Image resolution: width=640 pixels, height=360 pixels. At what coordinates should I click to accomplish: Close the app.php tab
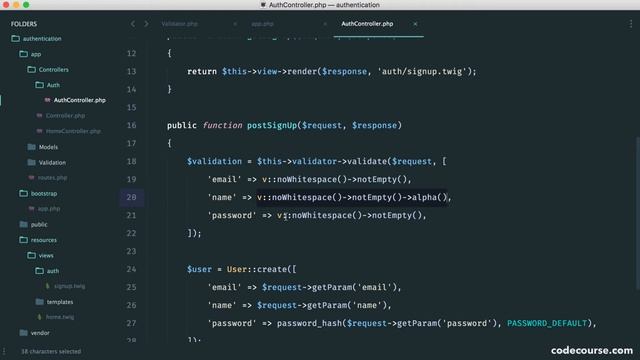[x=325, y=24]
